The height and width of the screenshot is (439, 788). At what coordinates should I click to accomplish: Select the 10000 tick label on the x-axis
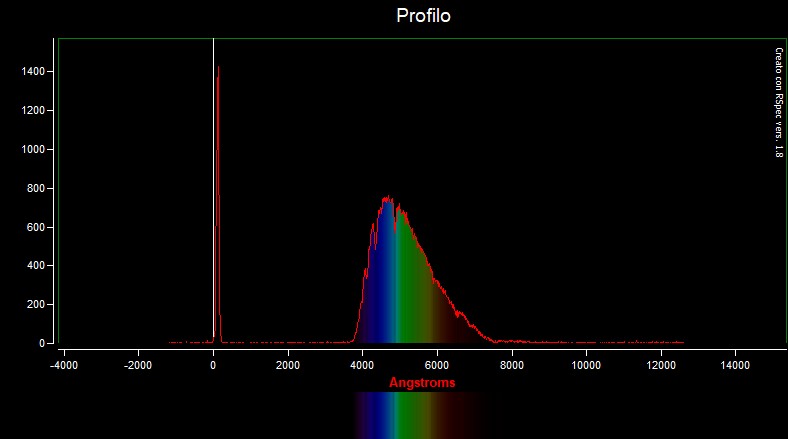586,366
